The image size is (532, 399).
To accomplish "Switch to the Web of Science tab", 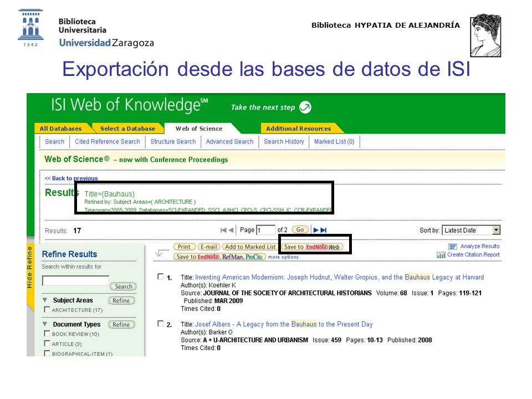I will tap(199, 128).
